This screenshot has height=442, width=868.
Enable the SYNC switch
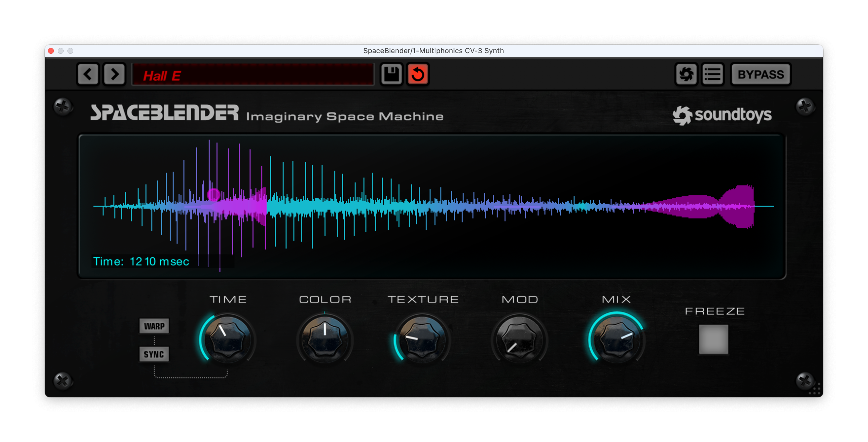[x=154, y=354]
